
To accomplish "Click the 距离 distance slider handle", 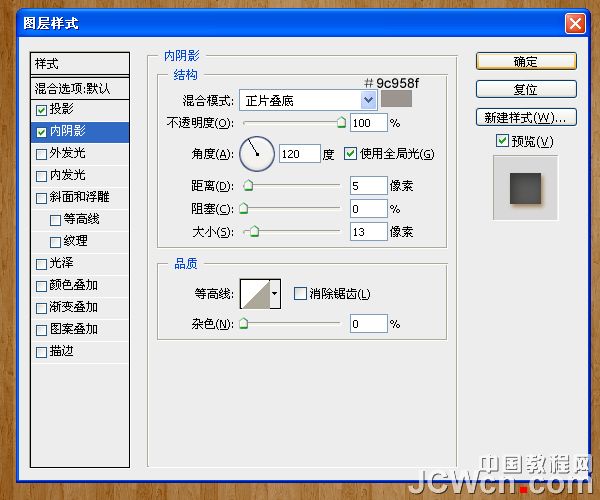I will pyautogui.click(x=248, y=185).
